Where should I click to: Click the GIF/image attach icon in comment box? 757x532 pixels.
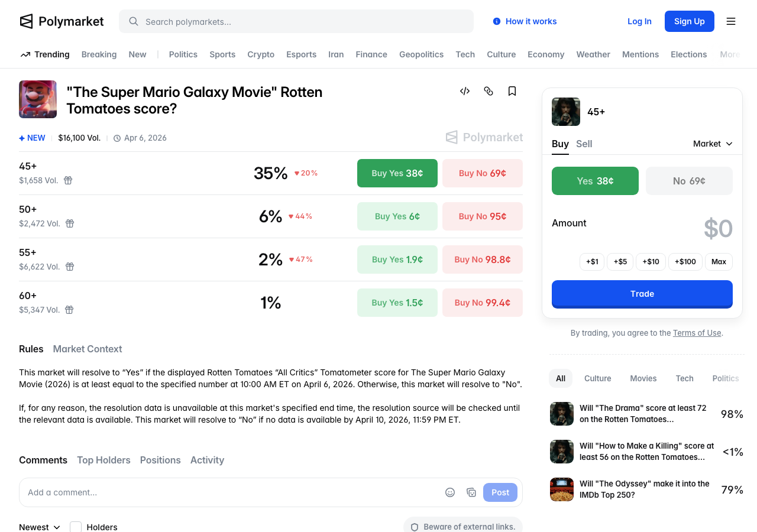click(x=471, y=492)
